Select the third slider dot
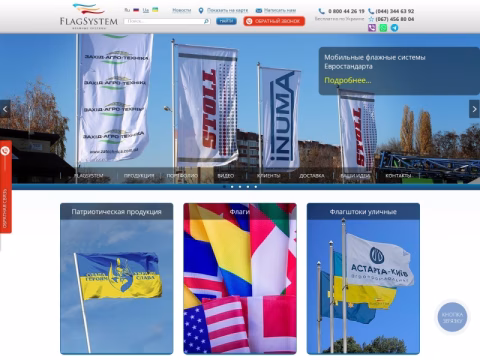This screenshot has height=360, width=480. 240,187
